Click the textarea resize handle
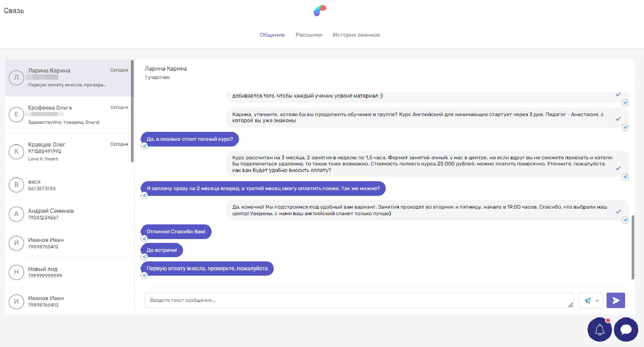644x347 pixels. 570,305
